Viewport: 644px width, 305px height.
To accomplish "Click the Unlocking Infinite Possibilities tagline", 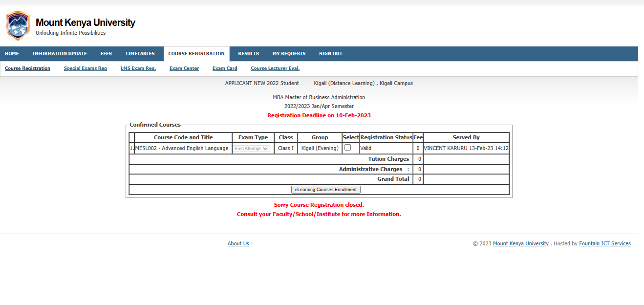I will tap(70, 33).
